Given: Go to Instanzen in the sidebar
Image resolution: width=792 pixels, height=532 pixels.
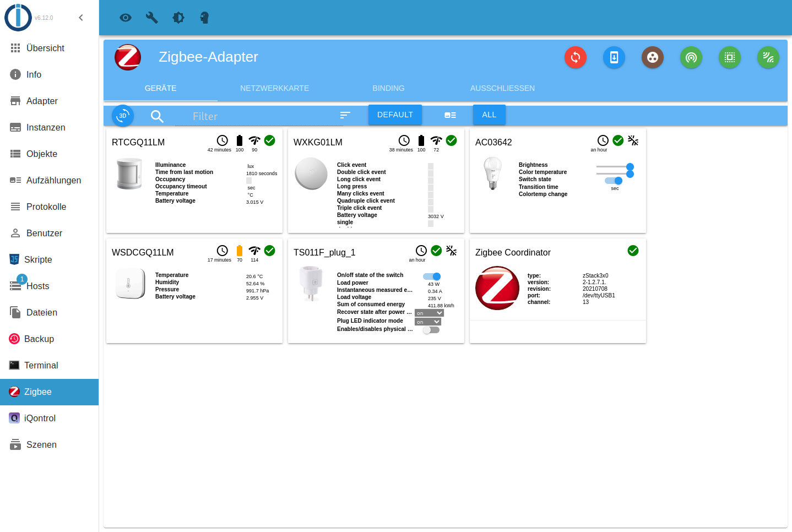Looking at the screenshot, I should tap(50, 128).
